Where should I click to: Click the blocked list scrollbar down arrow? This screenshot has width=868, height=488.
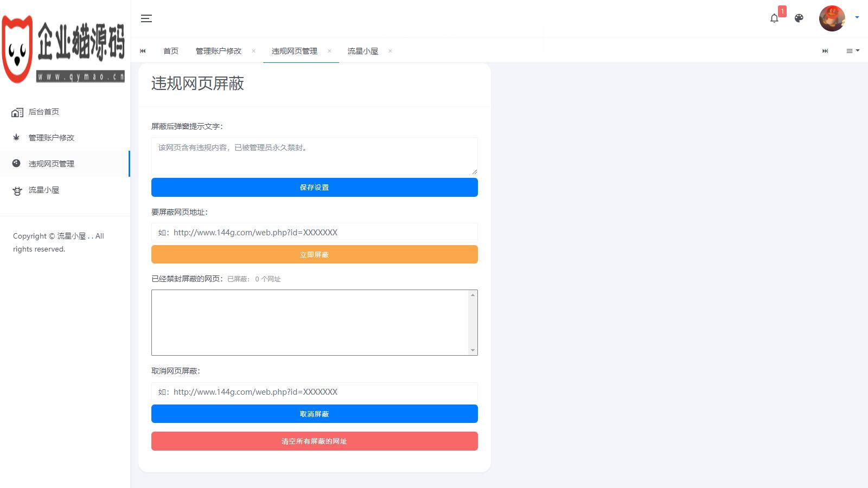click(473, 350)
